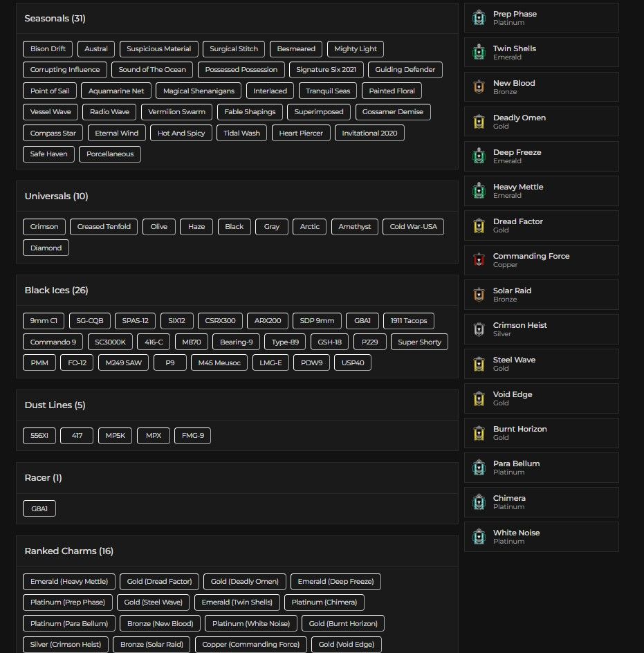The image size is (644, 653).
Task: Click the Black Ices (26) section heading
Action: coord(56,291)
